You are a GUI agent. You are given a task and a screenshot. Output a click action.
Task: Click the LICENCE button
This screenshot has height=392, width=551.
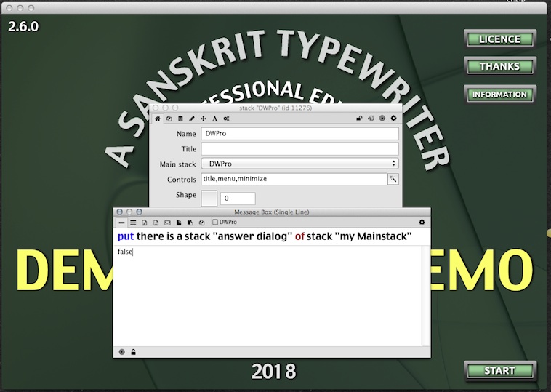point(499,39)
